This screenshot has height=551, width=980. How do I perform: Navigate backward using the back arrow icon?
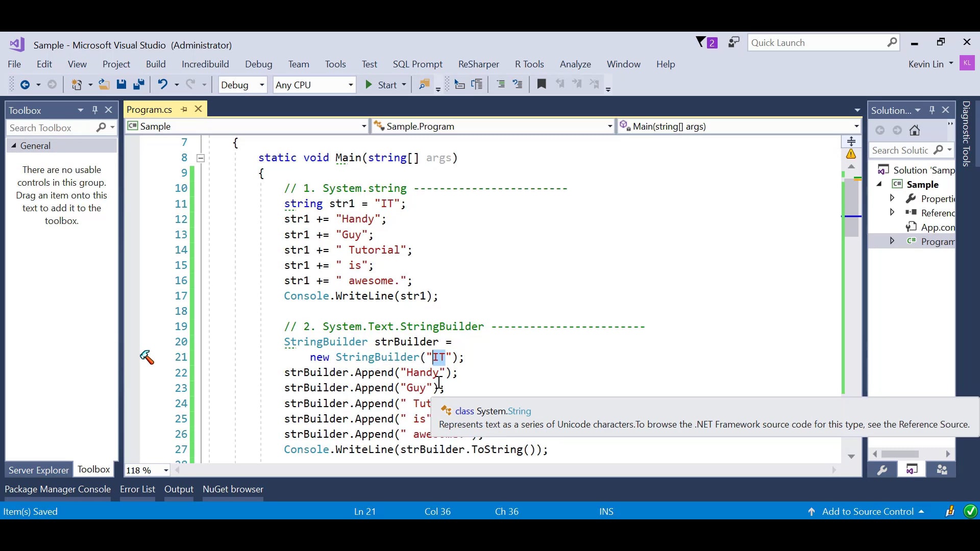pyautogui.click(x=24, y=85)
